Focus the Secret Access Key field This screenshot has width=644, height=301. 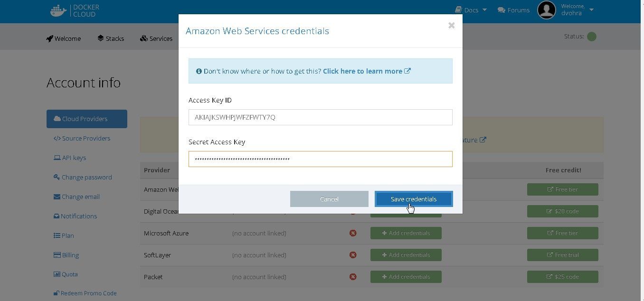(321, 159)
